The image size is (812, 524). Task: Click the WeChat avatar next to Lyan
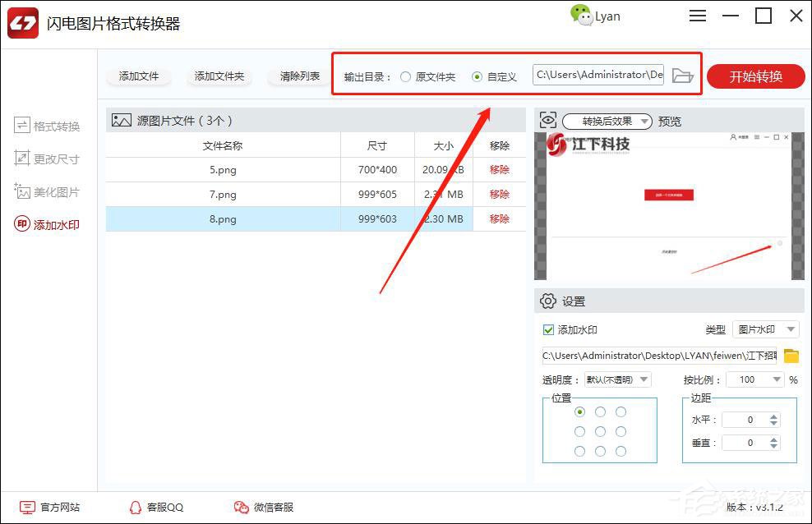coord(580,15)
